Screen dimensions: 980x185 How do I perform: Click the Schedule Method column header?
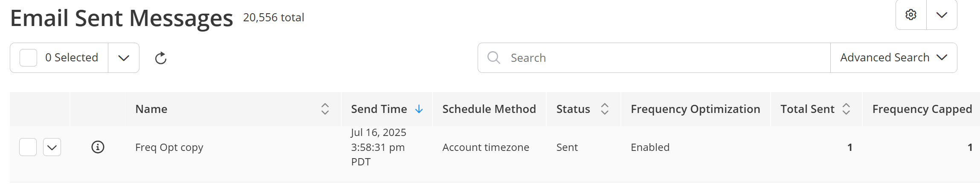pyautogui.click(x=489, y=109)
